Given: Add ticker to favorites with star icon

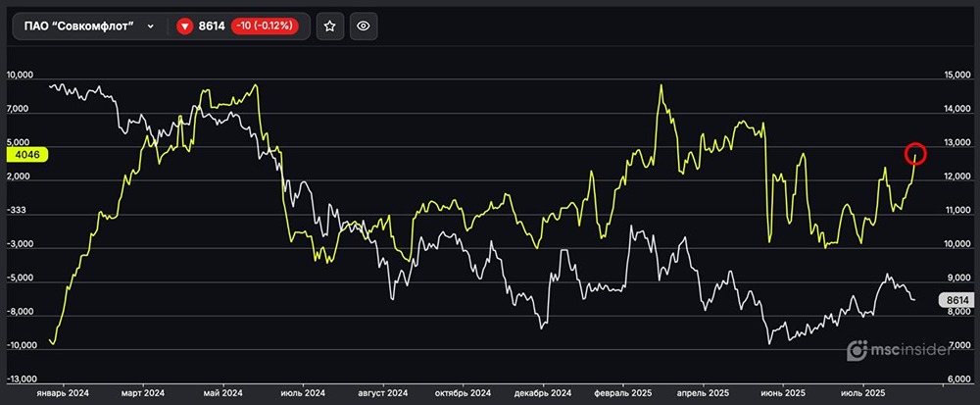Looking at the screenshot, I should pos(330,26).
